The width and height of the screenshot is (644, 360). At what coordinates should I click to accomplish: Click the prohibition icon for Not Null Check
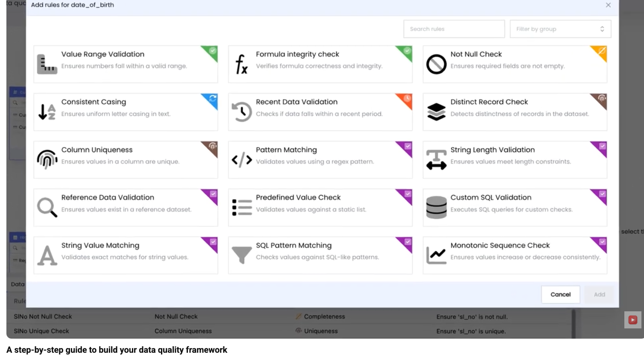pos(436,64)
